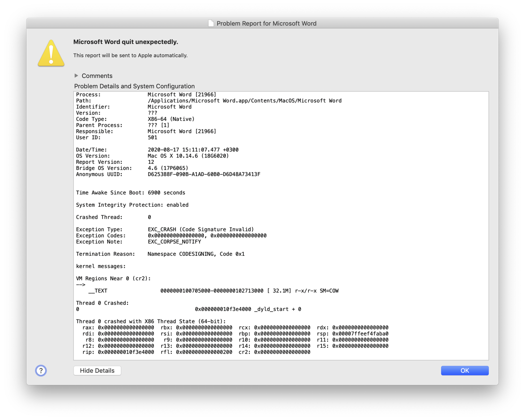Click the cr2 register value
The width and height of the screenshot is (525, 420).
[282, 352]
